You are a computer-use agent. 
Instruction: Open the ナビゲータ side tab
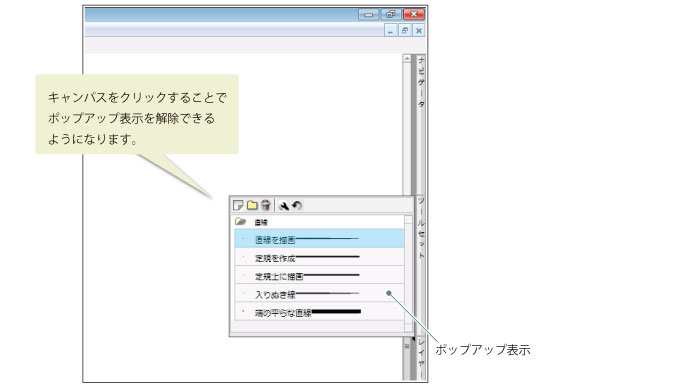(421, 82)
